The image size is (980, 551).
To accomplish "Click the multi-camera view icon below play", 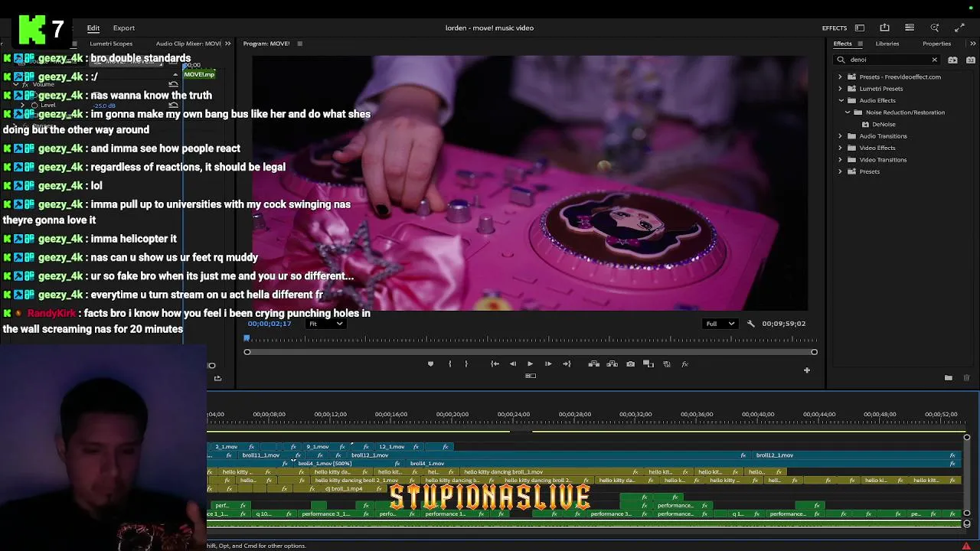I will pos(530,376).
